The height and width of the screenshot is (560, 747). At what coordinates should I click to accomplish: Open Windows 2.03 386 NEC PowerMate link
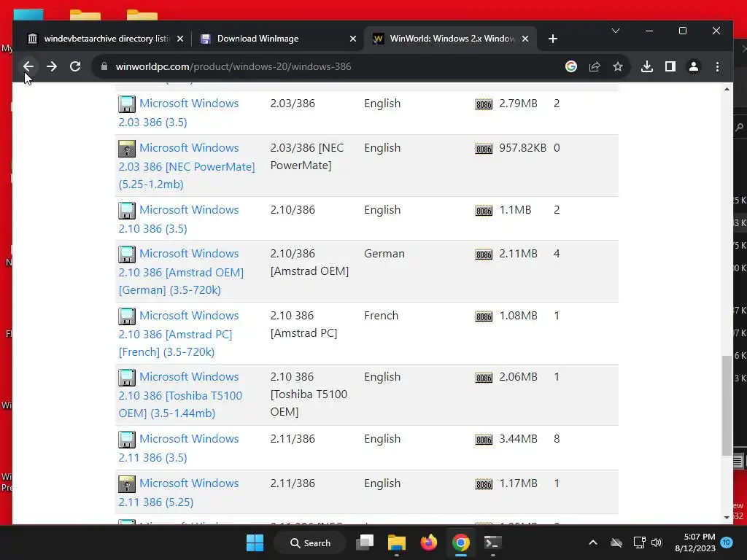pyautogui.click(x=187, y=166)
